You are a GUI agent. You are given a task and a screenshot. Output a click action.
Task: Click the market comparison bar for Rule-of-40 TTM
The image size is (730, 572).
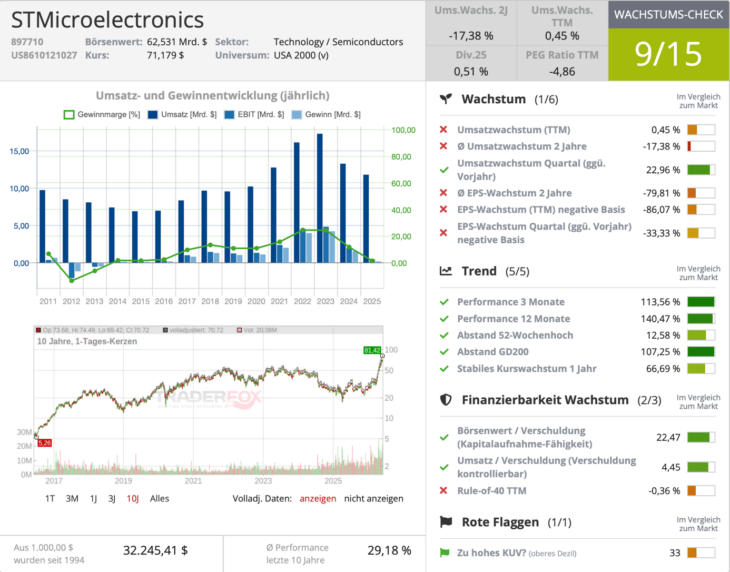point(701,491)
